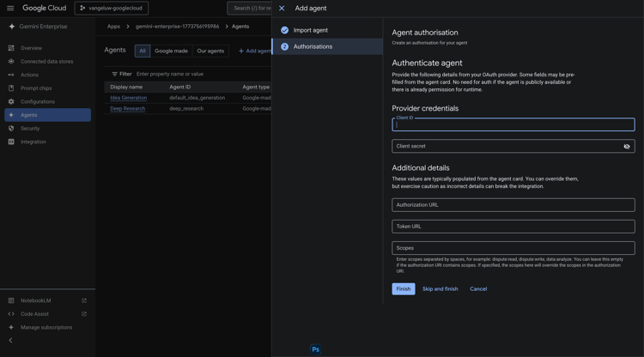Click the Photoshop Ps icon
The height and width of the screenshot is (357, 644).
point(315,349)
